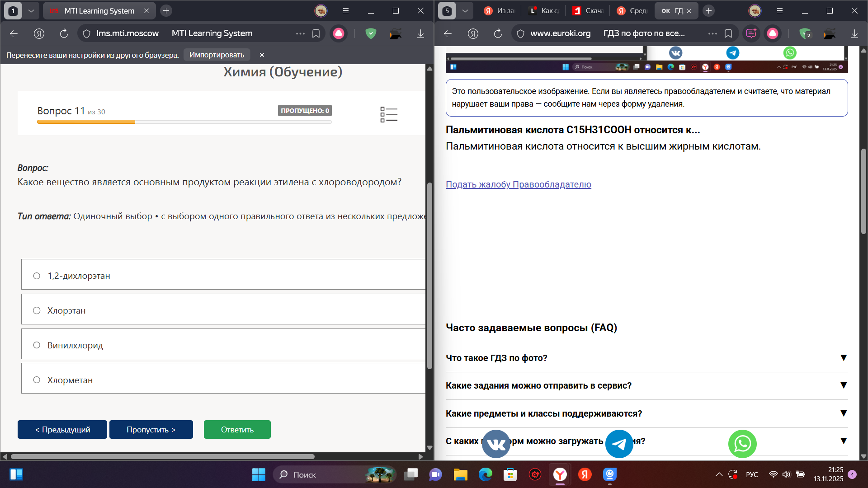Screen dimensions: 868x488
Task: Expand FAQ 'Какие задания можно отправить в сервис?'
Action: 646,385
